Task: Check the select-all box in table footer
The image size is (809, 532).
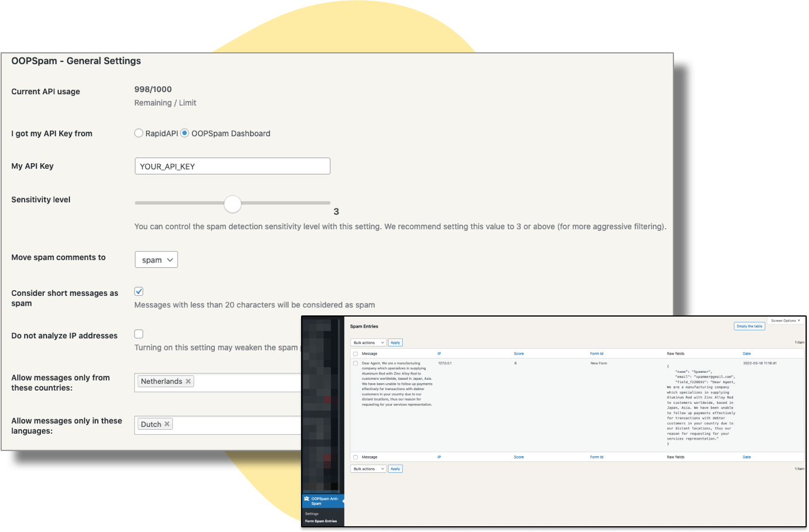Action: [355, 457]
